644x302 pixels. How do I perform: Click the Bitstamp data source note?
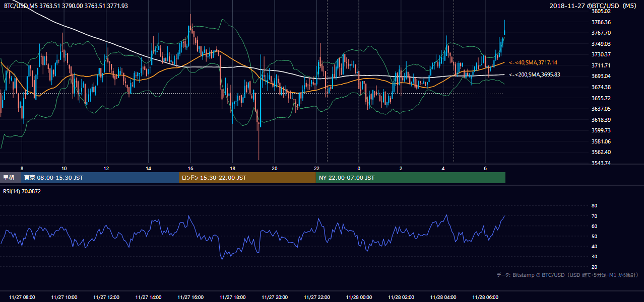coord(567,275)
